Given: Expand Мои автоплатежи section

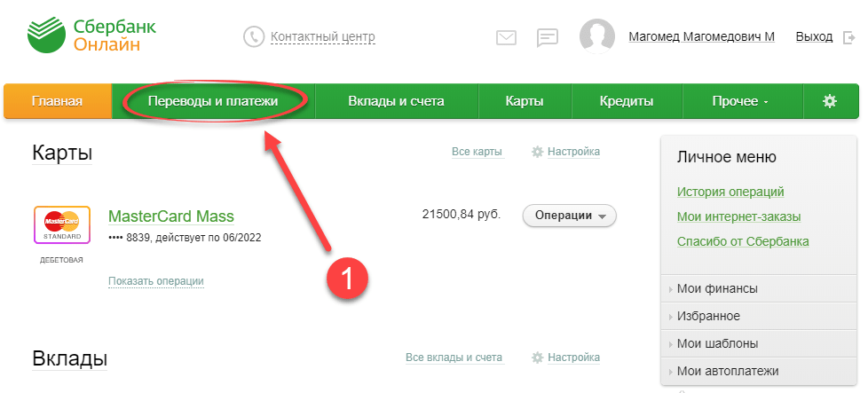Looking at the screenshot, I should tap(759, 372).
